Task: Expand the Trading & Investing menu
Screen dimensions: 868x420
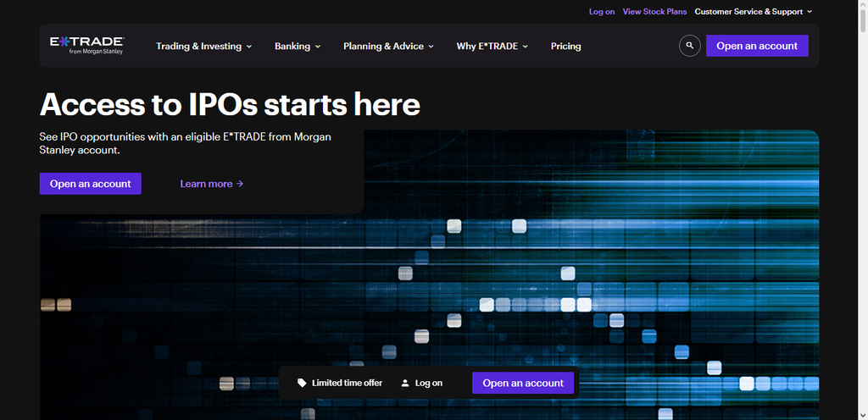Action: 203,47
